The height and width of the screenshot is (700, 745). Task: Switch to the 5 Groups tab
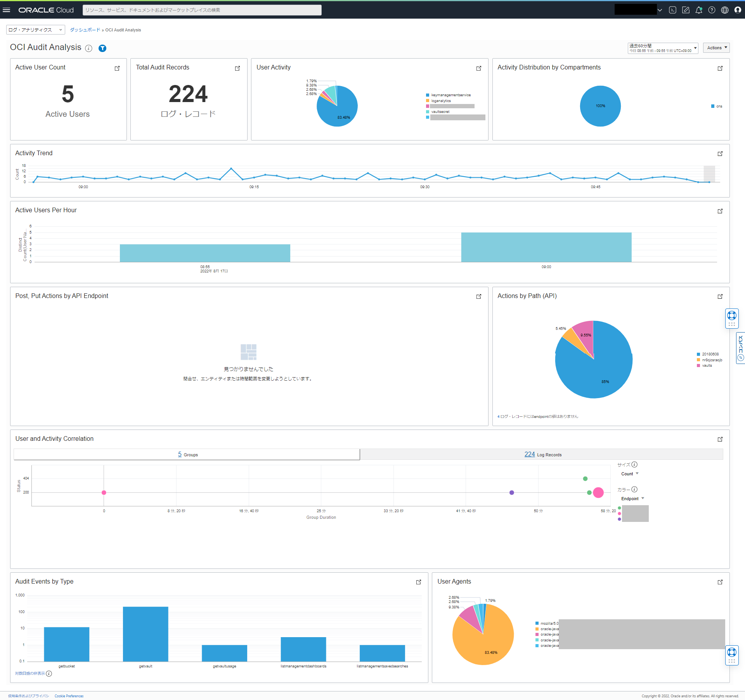click(187, 454)
